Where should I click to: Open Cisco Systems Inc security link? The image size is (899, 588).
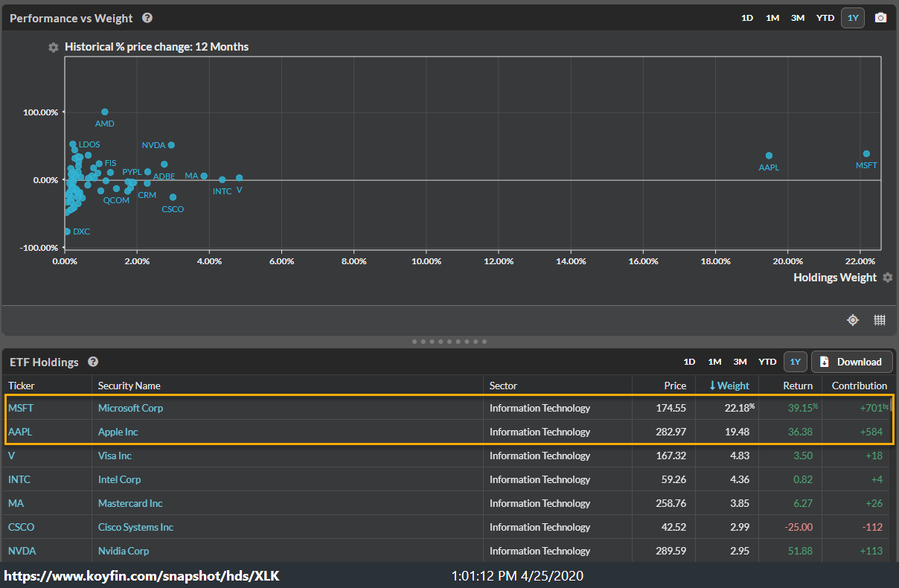pyautogui.click(x=135, y=527)
